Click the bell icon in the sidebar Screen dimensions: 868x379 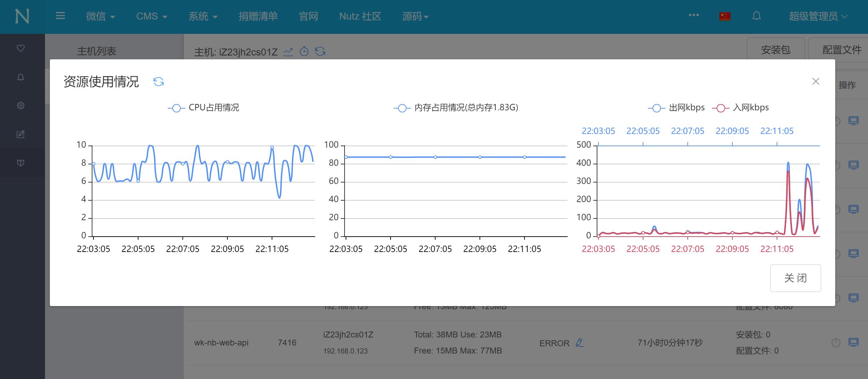(21, 77)
